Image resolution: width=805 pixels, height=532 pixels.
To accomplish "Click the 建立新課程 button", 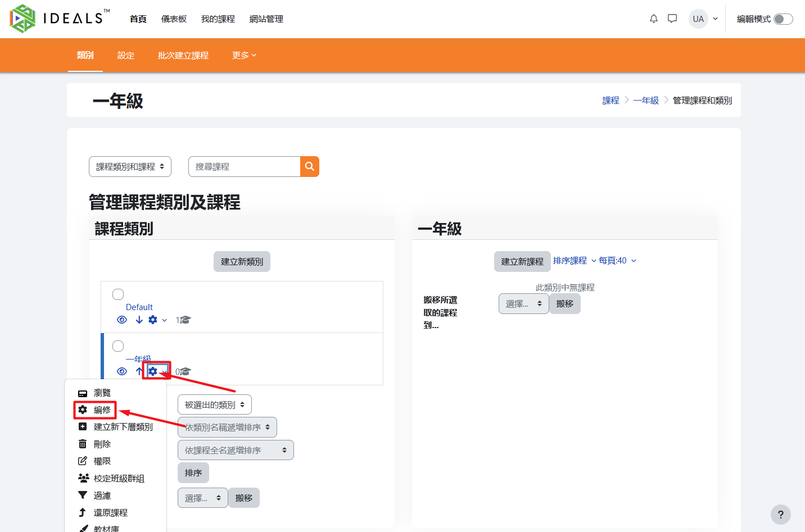I will (522, 262).
